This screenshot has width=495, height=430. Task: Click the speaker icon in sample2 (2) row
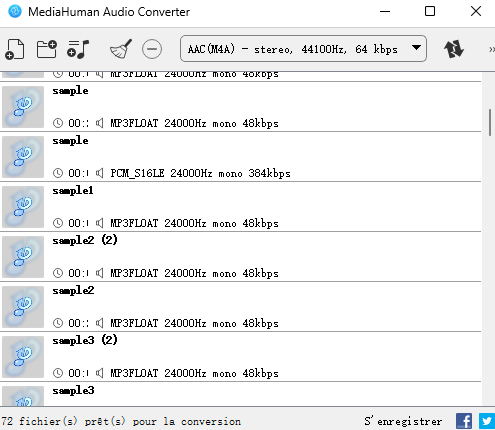(99, 273)
